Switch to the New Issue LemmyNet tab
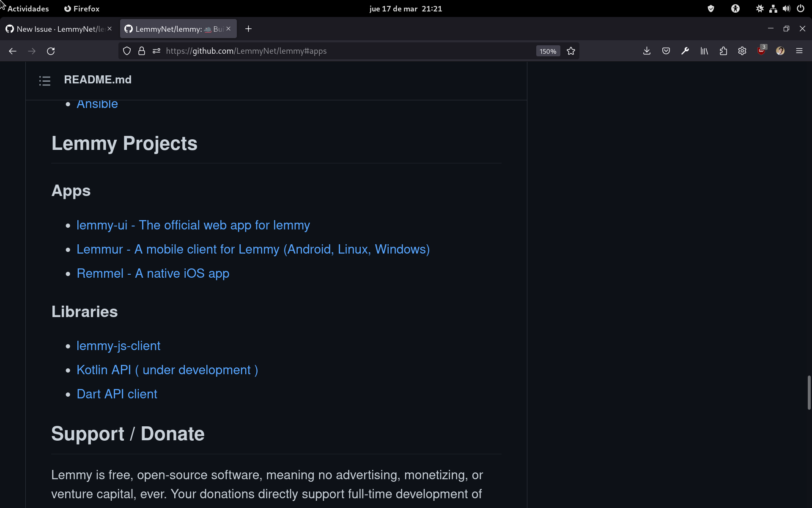Image resolution: width=812 pixels, height=508 pixels. pos(59,29)
